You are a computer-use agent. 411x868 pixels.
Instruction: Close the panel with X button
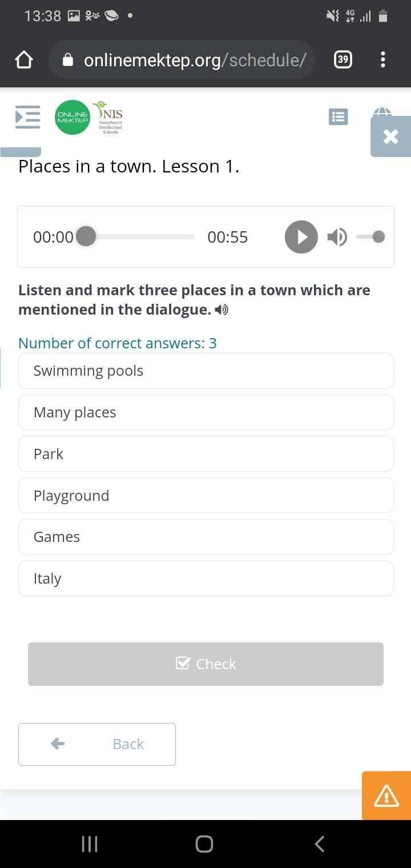click(390, 136)
